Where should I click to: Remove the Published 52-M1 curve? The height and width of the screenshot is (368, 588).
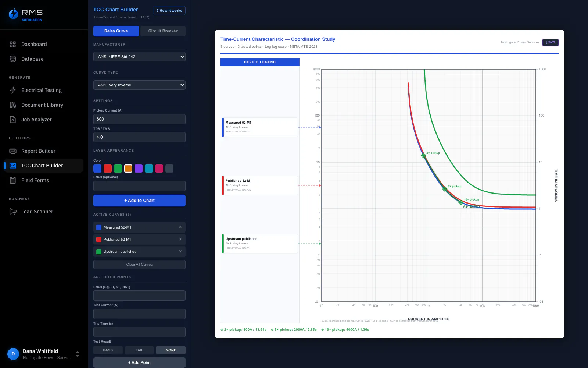tap(180, 239)
